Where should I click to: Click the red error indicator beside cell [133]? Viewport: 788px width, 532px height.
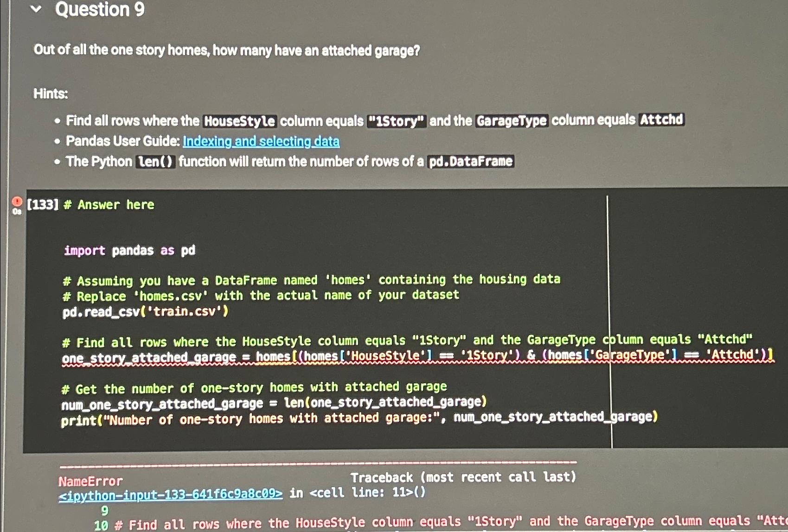tap(17, 202)
